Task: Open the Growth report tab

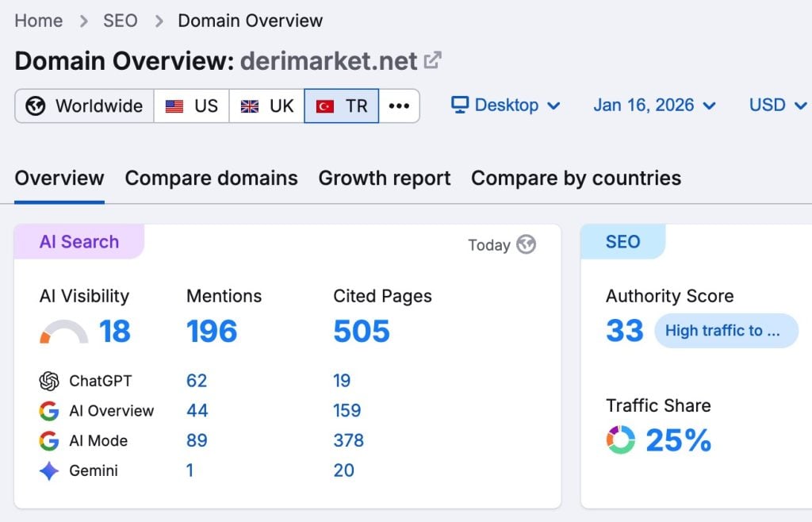Action: tap(385, 178)
